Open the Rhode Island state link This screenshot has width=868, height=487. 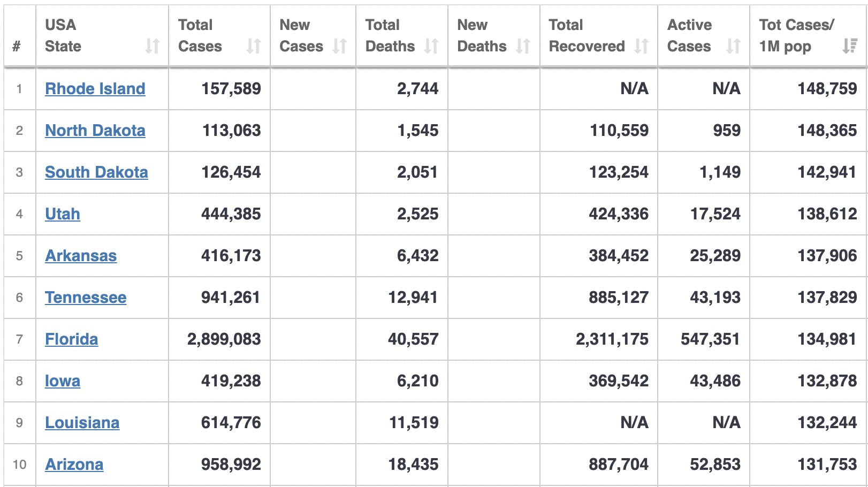point(95,89)
